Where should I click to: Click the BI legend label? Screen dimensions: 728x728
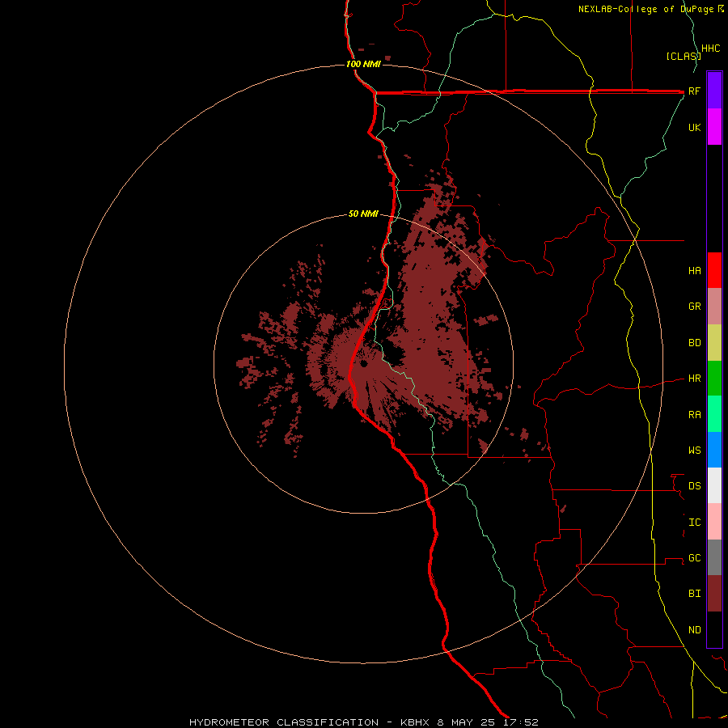pos(694,594)
